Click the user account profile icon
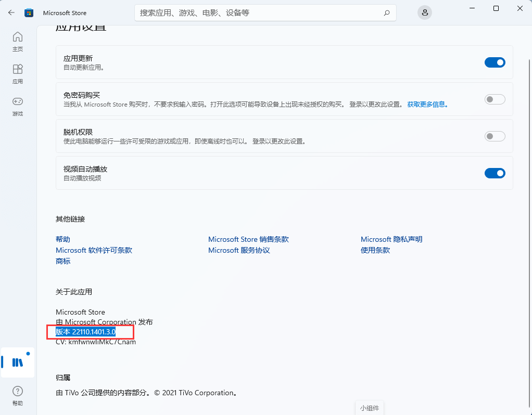The image size is (532, 415). pyautogui.click(x=425, y=12)
